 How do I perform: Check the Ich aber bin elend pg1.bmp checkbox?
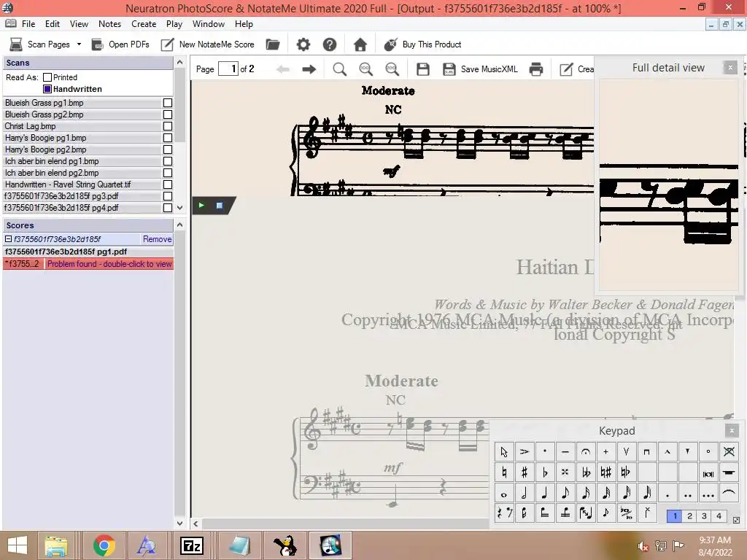pyautogui.click(x=168, y=161)
